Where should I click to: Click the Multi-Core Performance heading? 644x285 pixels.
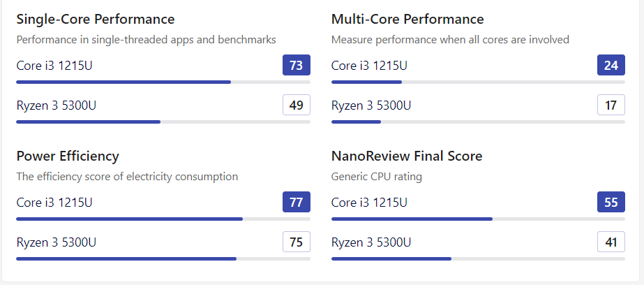pos(407,19)
